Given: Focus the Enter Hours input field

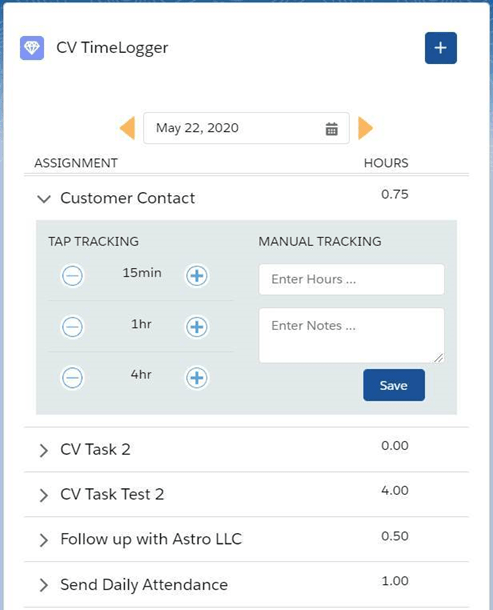Looking at the screenshot, I should tap(351, 279).
